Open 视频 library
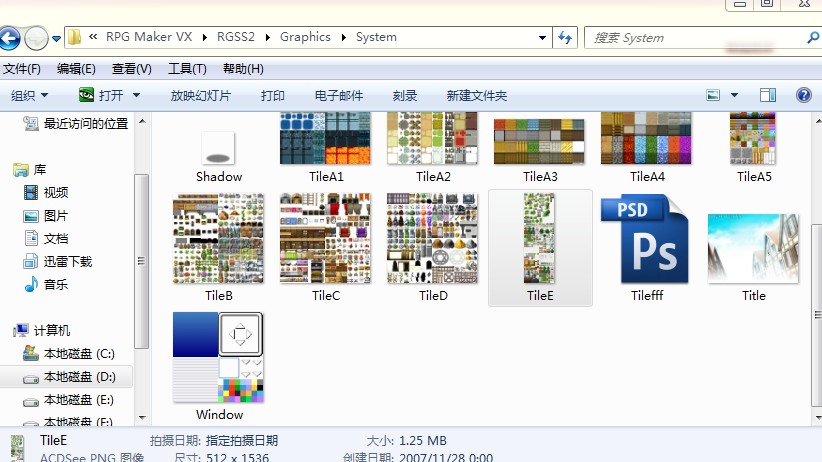Screen dimensions: 822x462 pyautogui.click(x=47, y=192)
